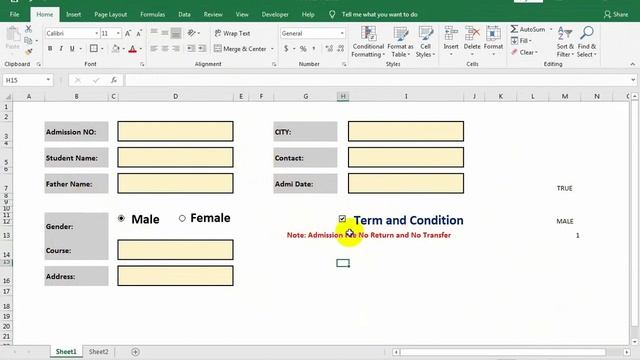
Task: Decrease decimal places
Action: [x=340, y=49]
